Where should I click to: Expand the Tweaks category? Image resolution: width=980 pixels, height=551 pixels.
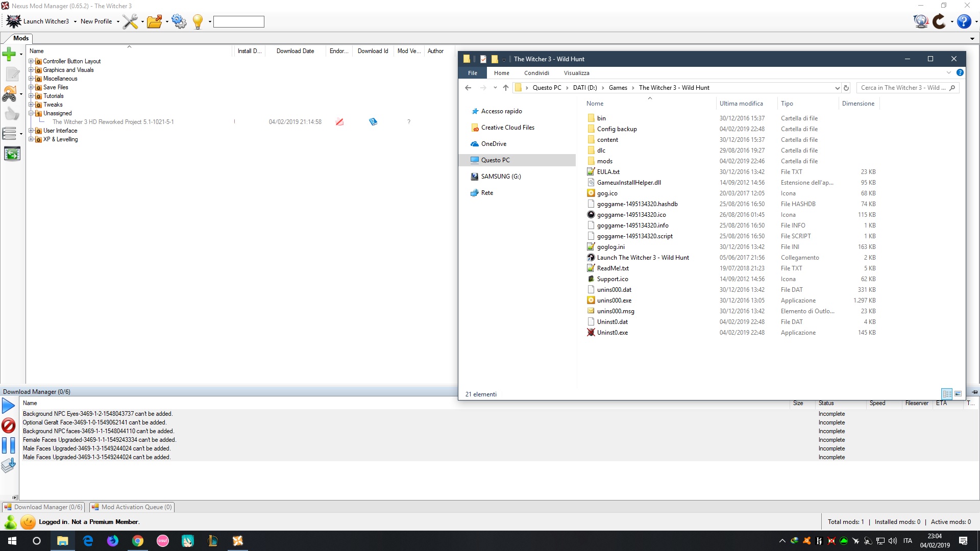(31, 105)
